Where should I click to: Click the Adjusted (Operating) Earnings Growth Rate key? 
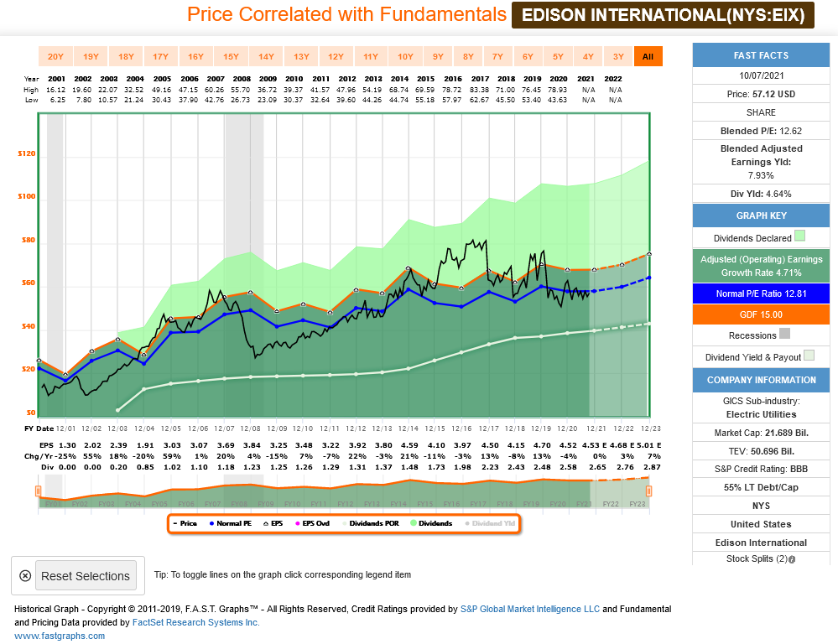tap(761, 266)
